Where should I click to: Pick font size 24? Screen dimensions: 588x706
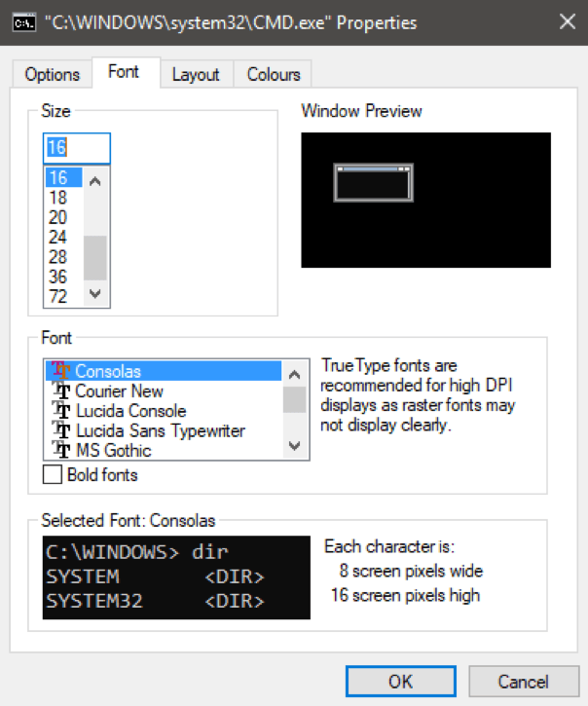63,237
